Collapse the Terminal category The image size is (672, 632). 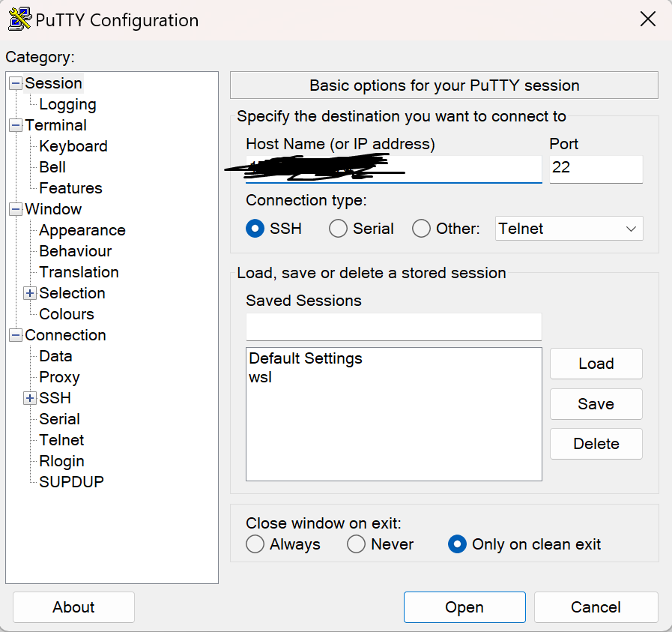tap(16, 126)
